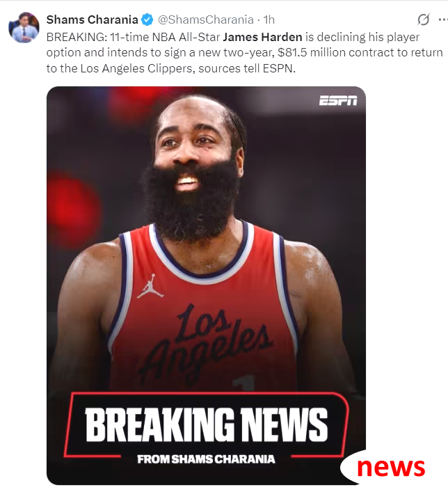Click the words sources tell ESPN
448x492 pixels.
coord(247,68)
